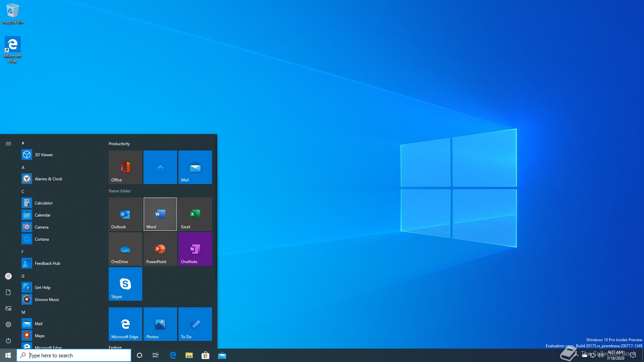644x362 pixels.
Task: Launch Word from its tile
Action: (x=160, y=214)
